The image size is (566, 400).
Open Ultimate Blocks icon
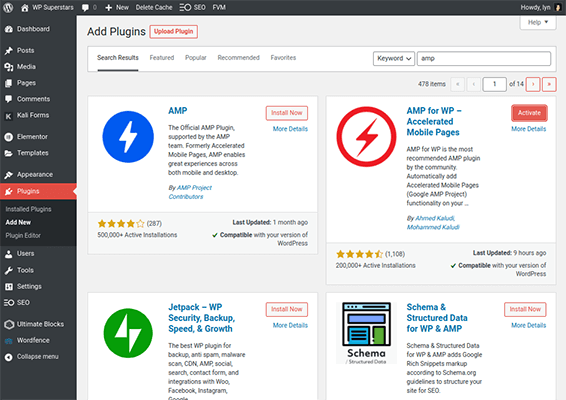tap(9, 324)
